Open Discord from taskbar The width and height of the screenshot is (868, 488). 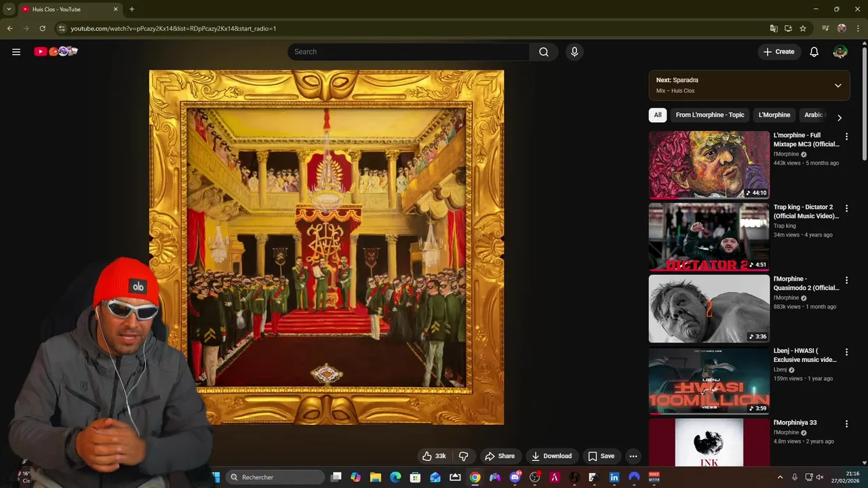[515, 477]
